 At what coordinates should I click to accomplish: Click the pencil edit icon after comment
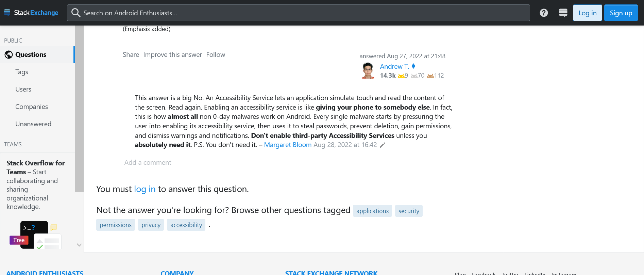[x=383, y=145]
